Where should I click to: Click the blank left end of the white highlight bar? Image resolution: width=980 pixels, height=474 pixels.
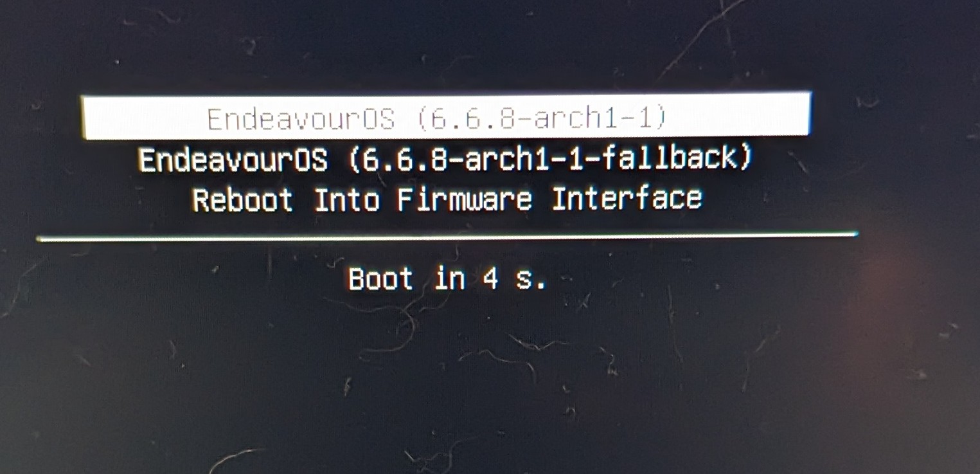coord(141,118)
